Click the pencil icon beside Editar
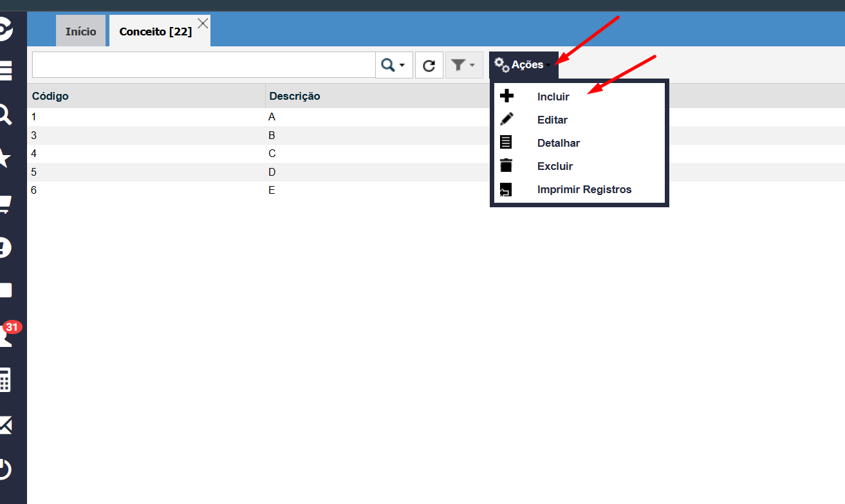The height and width of the screenshot is (504, 845). click(506, 119)
